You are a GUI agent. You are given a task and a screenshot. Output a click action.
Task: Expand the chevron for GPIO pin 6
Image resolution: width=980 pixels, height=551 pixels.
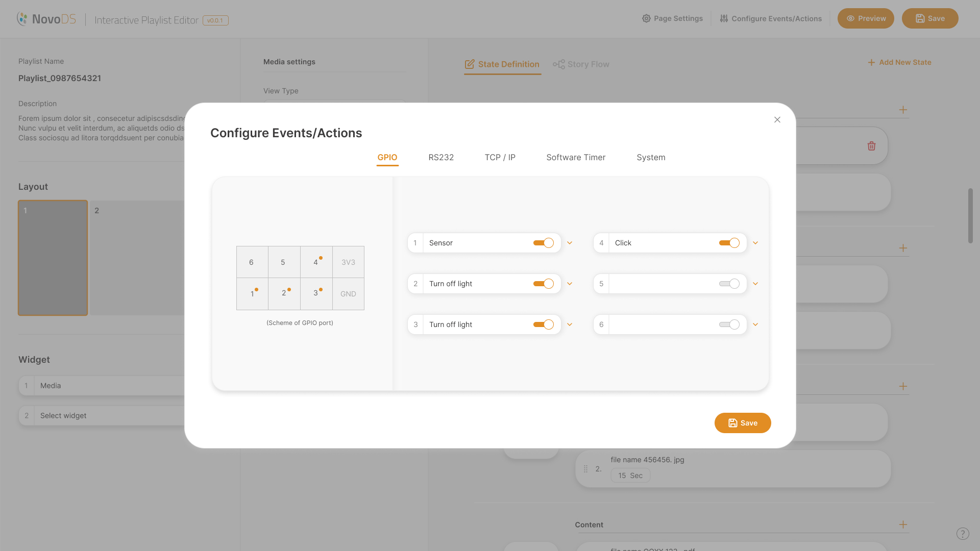[x=755, y=324]
